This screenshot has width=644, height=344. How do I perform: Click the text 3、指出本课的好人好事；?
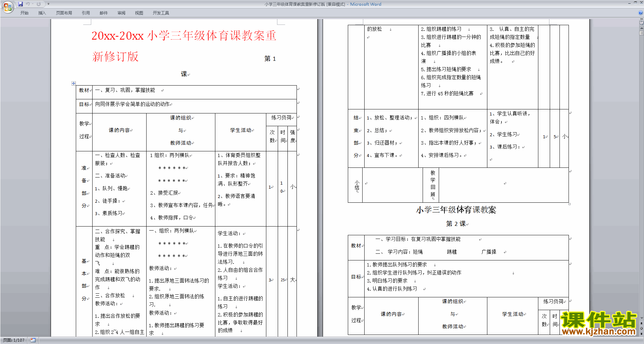coord(449,143)
